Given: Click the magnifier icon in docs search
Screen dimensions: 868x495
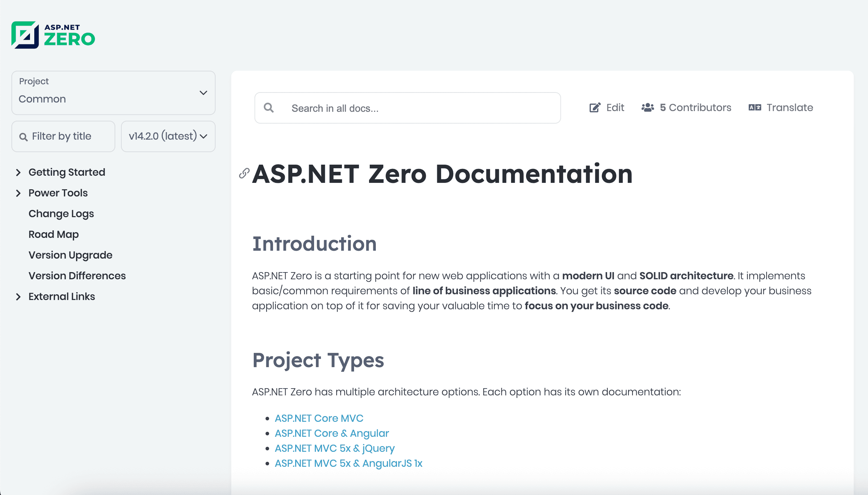Looking at the screenshot, I should [x=269, y=108].
